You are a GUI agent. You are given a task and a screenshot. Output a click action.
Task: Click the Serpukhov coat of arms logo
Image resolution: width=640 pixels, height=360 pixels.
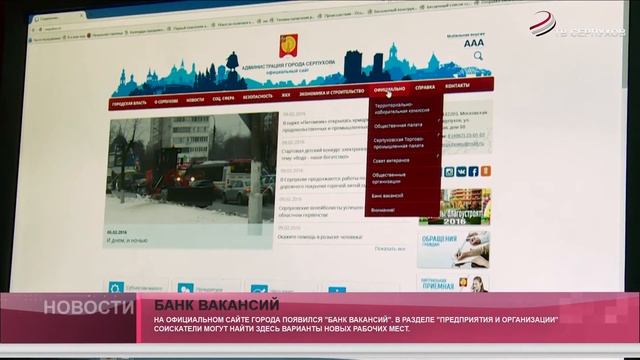pos(289,46)
